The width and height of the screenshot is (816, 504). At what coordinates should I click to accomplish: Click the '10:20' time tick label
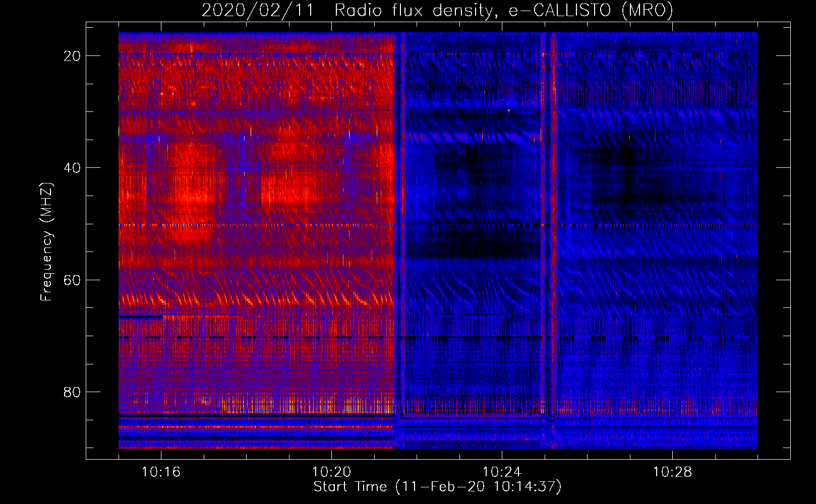pyautogui.click(x=331, y=472)
